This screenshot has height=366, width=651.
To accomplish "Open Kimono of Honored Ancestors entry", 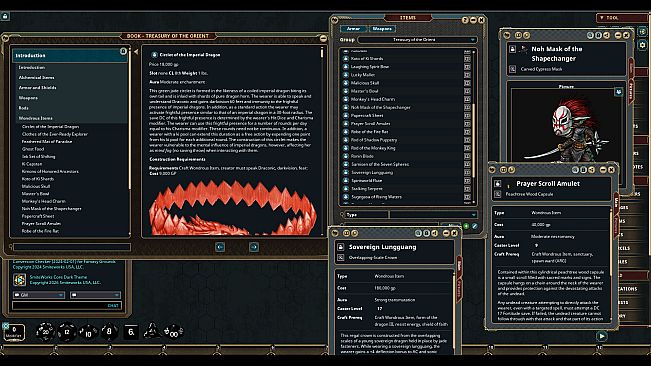I will [50, 171].
